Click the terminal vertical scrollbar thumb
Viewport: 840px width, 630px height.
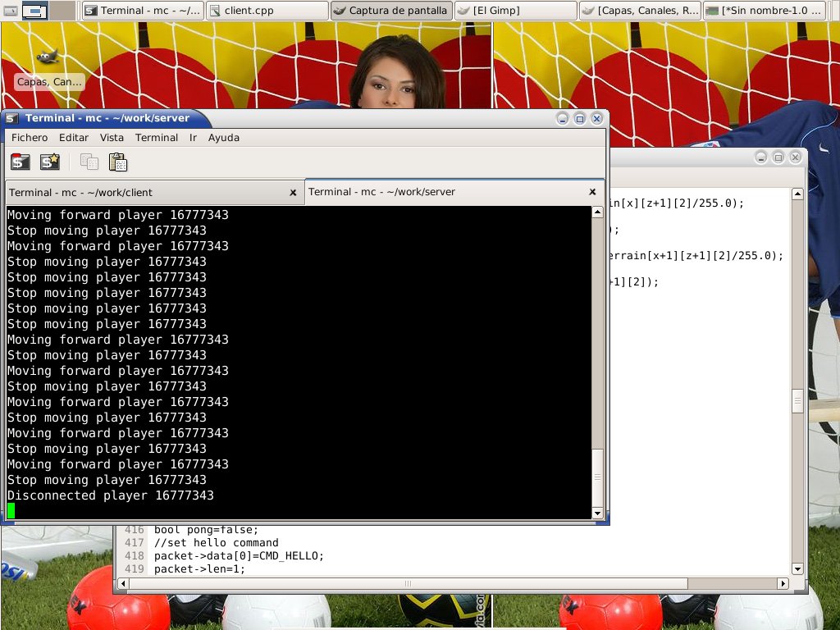pos(597,477)
